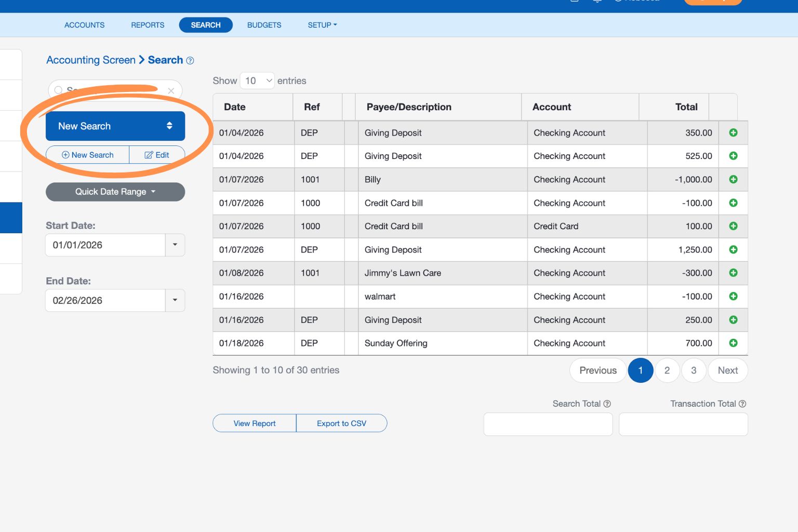Sort by Ref column header
Viewport: 798px width, 532px height.
click(317, 107)
